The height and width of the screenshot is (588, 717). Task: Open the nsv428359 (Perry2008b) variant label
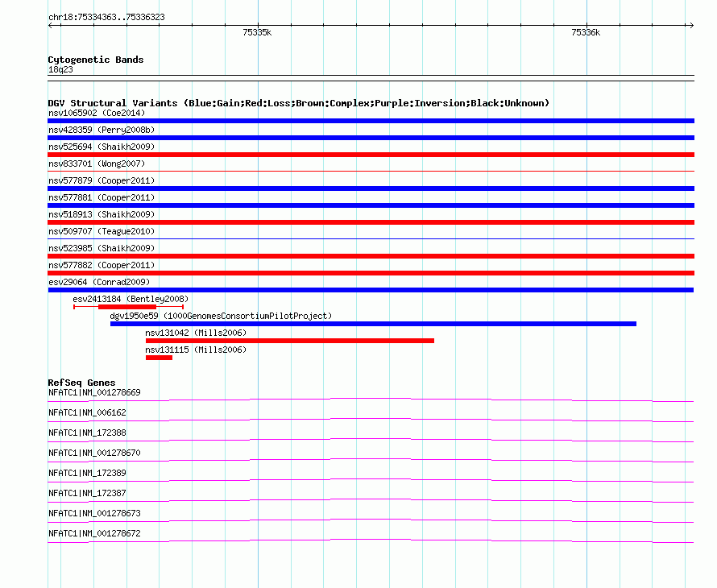click(x=102, y=130)
